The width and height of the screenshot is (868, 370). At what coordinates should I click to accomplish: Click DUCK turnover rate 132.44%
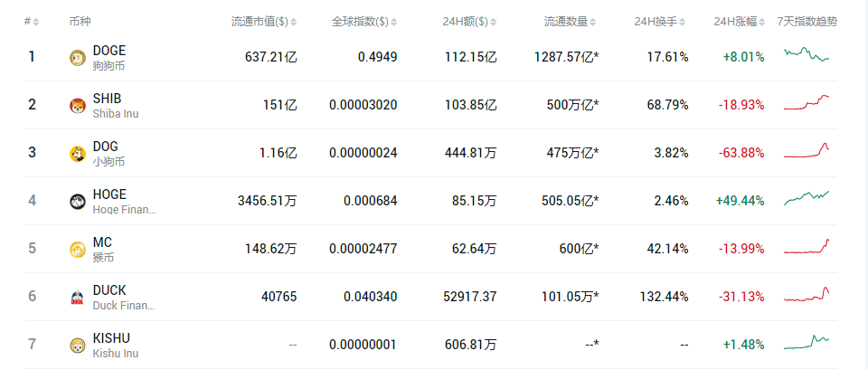(x=664, y=297)
